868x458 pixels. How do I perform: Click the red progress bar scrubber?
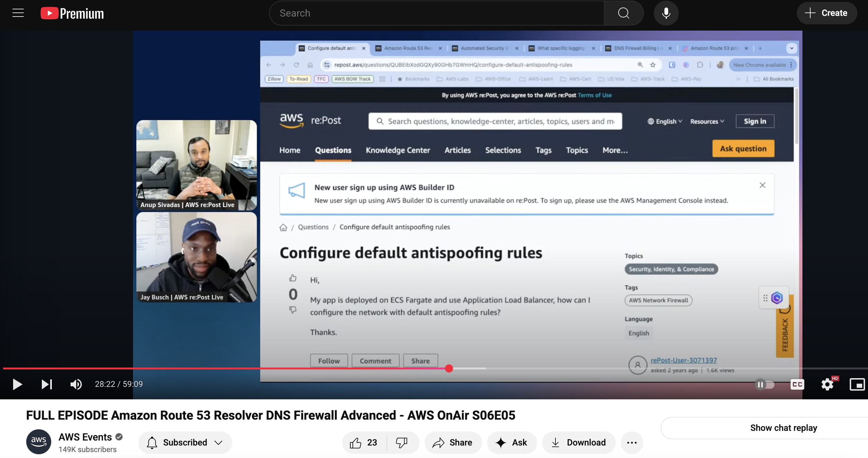pyautogui.click(x=448, y=368)
